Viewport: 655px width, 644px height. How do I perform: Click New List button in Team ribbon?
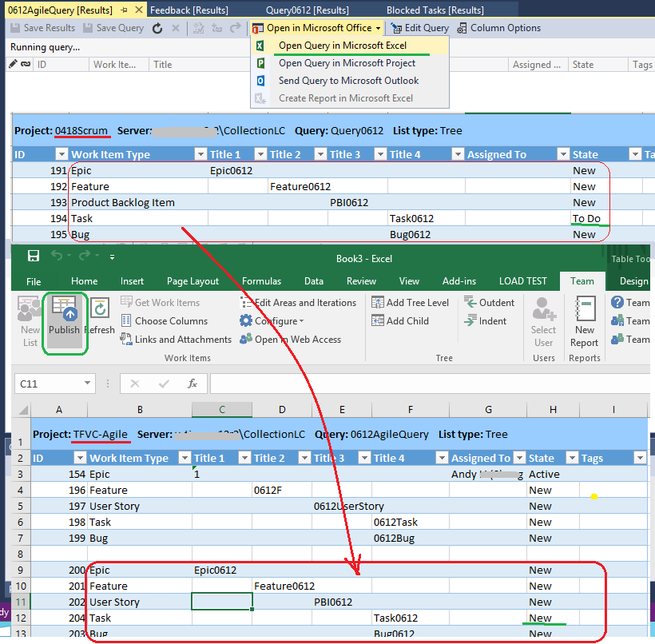click(x=30, y=322)
